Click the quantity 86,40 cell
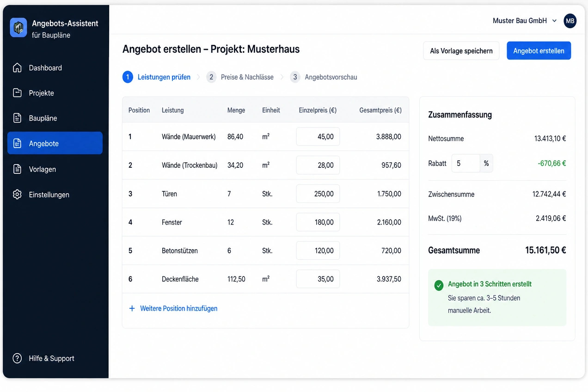The image size is (588, 392). 235,137
